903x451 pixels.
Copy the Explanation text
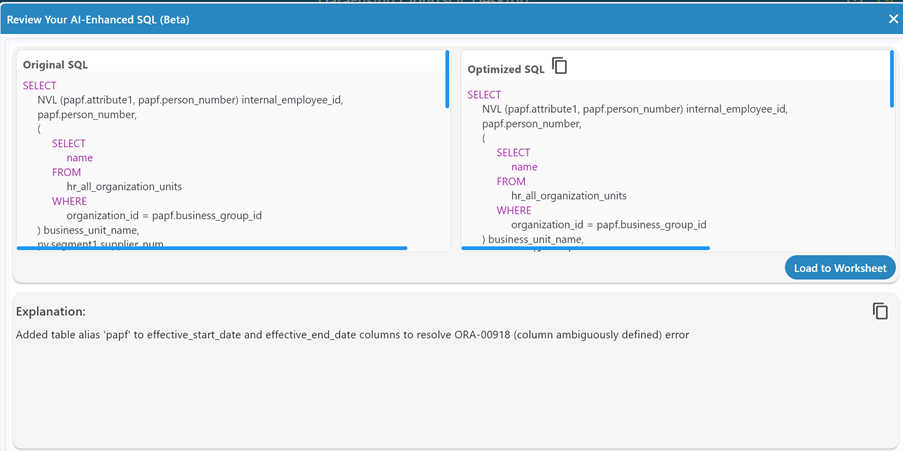click(880, 311)
